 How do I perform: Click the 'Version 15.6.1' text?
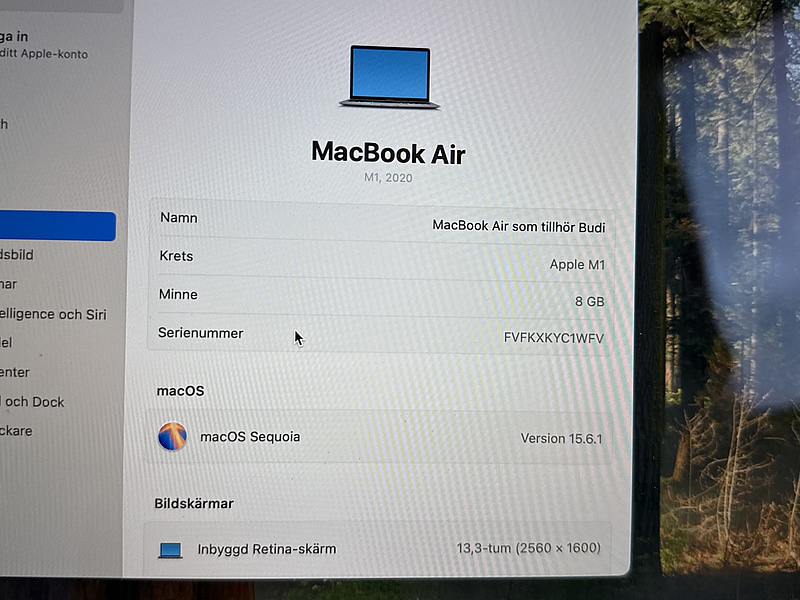tap(561, 438)
